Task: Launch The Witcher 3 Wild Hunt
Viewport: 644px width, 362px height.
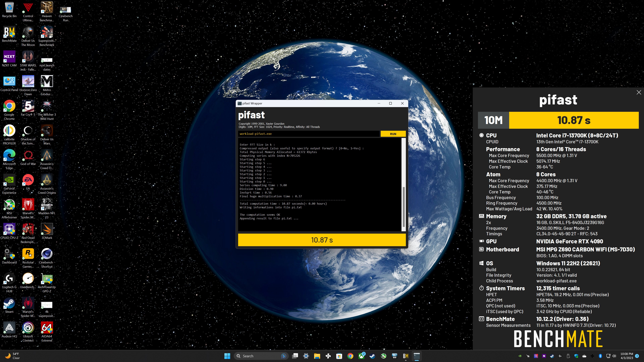Action: point(47,110)
